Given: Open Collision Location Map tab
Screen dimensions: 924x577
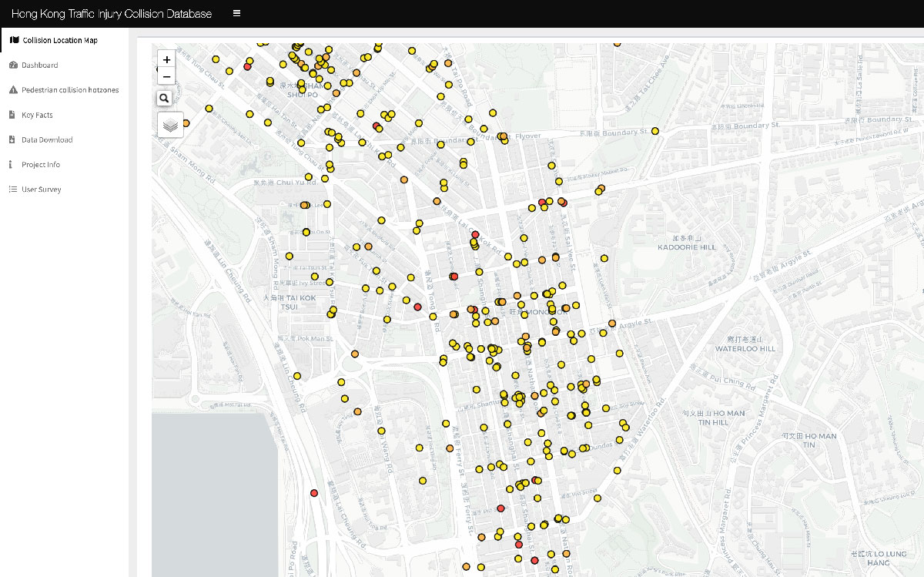Looking at the screenshot, I should tap(64, 40).
